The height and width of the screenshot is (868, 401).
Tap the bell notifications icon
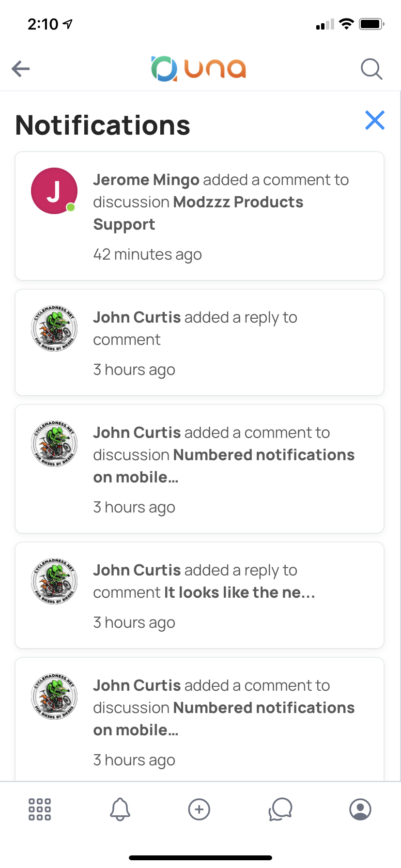[120, 809]
